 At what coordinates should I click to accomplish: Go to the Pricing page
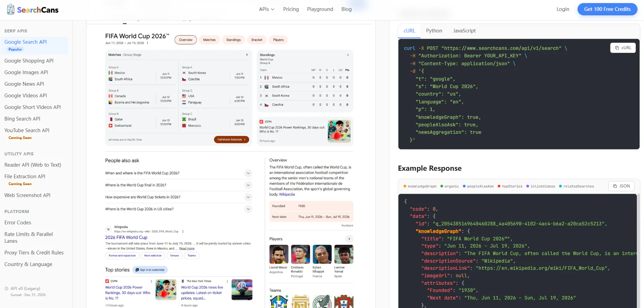pyautogui.click(x=291, y=9)
